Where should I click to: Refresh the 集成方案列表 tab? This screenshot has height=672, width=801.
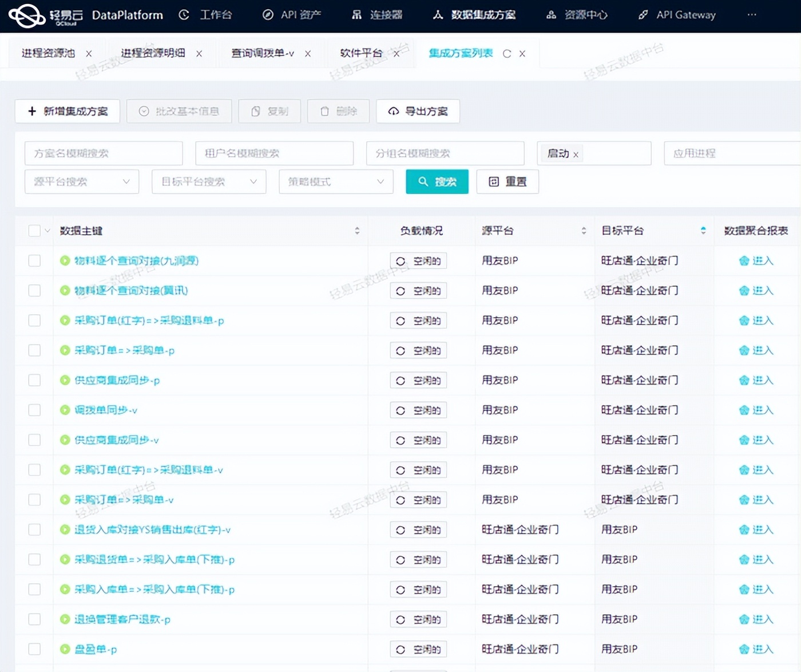point(507,53)
